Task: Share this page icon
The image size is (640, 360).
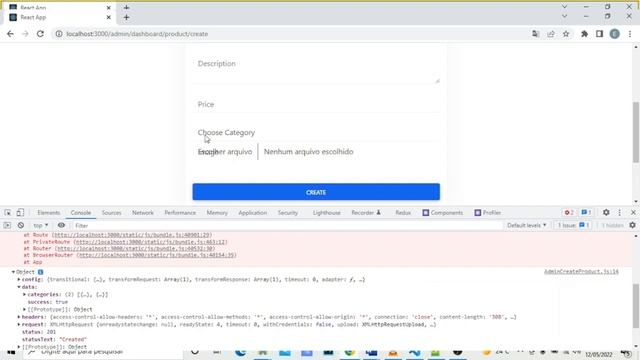Action: pyautogui.click(x=551, y=34)
